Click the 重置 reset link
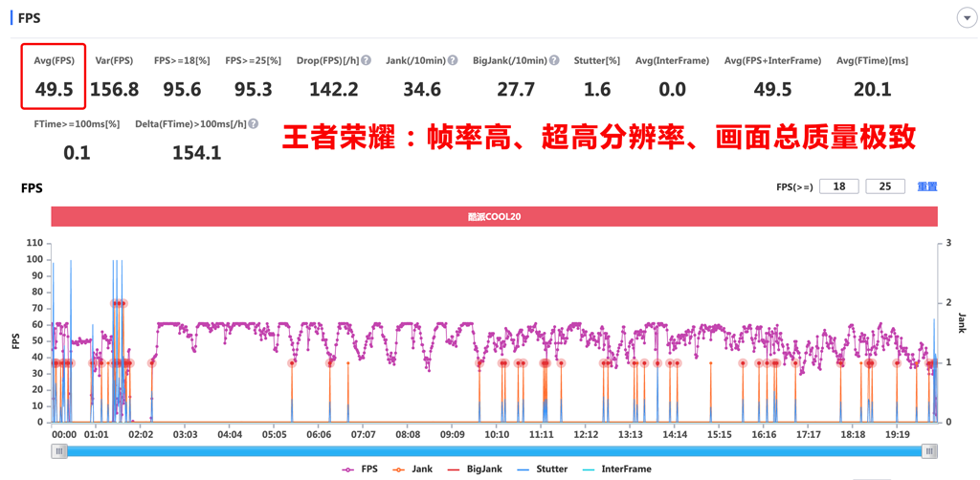The height and width of the screenshot is (480, 980). click(926, 186)
